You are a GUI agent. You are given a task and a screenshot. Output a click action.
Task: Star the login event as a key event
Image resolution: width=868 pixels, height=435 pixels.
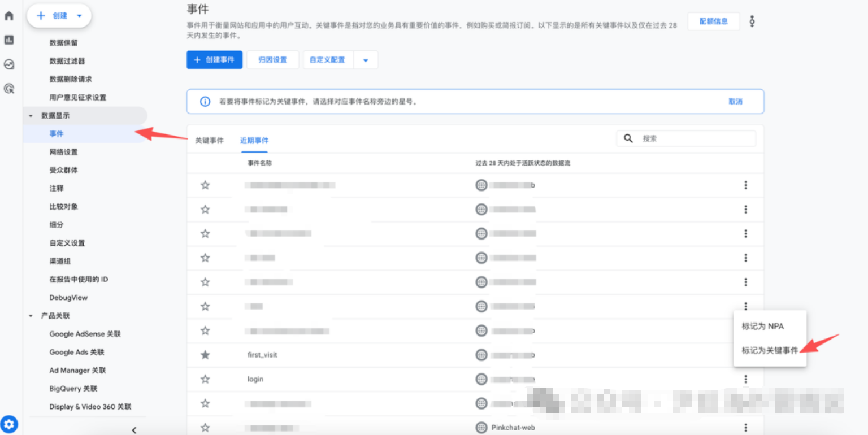[205, 379]
